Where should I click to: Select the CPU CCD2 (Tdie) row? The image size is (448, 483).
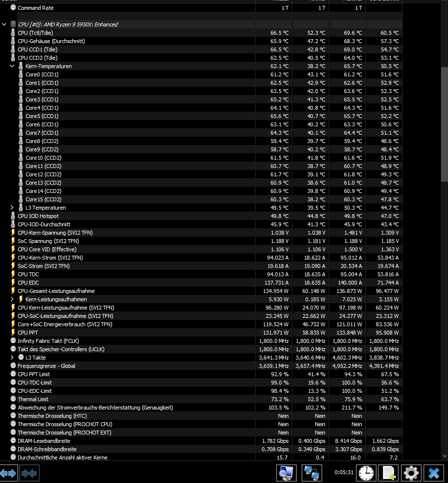[x=201, y=58]
